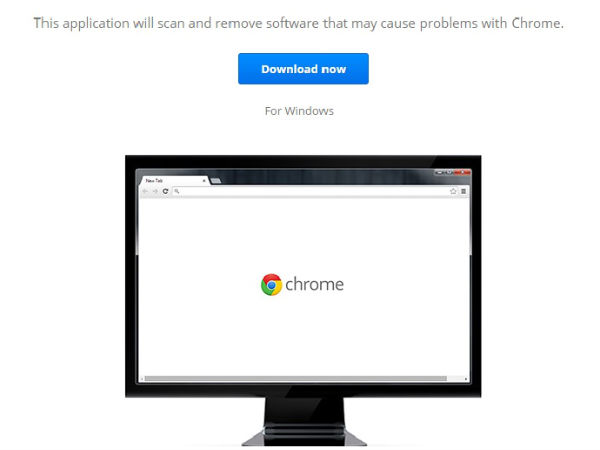This screenshot has height=450, width=600.
Task: Click the gray "chrome" wordmark text
Action: click(x=315, y=284)
